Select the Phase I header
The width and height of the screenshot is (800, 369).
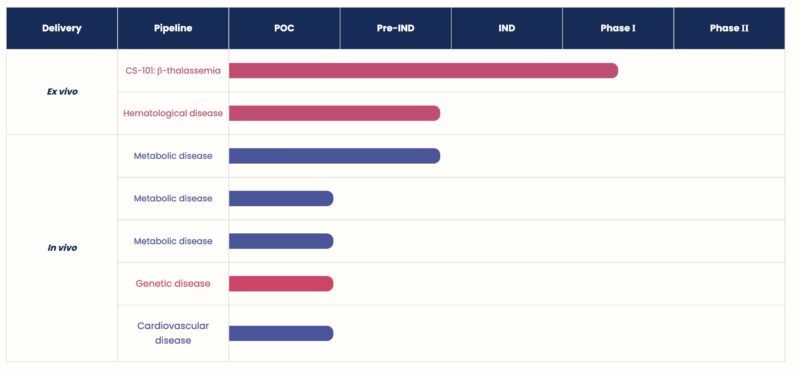click(618, 29)
